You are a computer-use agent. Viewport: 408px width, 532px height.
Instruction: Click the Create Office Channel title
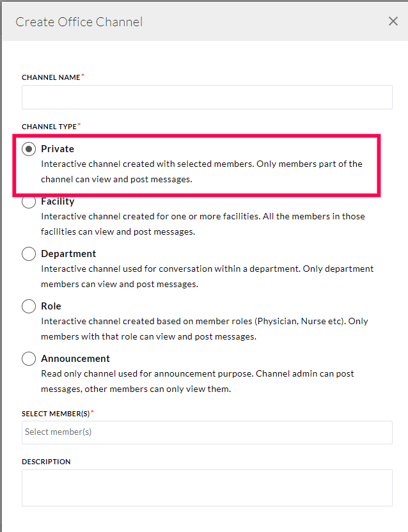79,22
